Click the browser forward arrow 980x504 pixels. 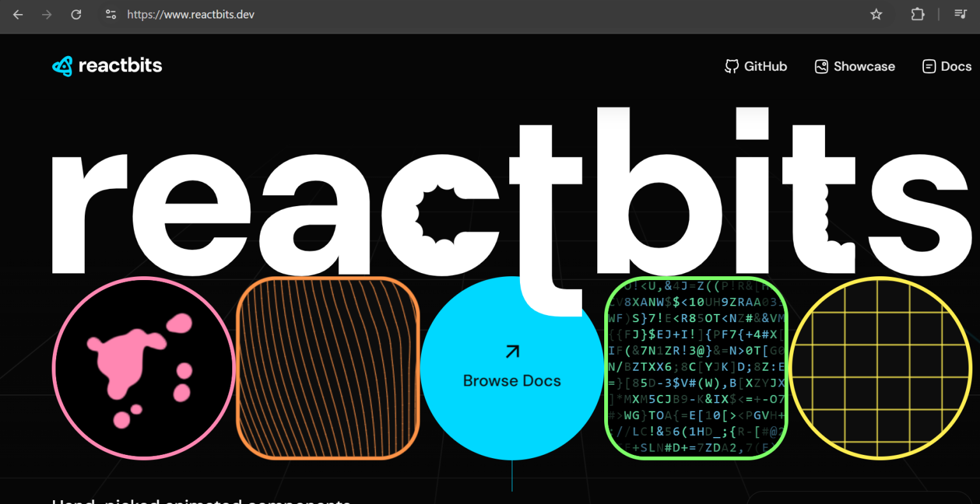tap(47, 14)
